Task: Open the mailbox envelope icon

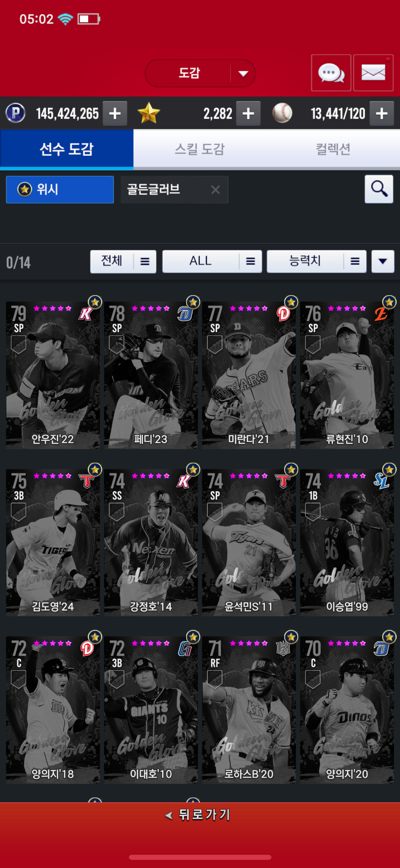Action: [373, 73]
